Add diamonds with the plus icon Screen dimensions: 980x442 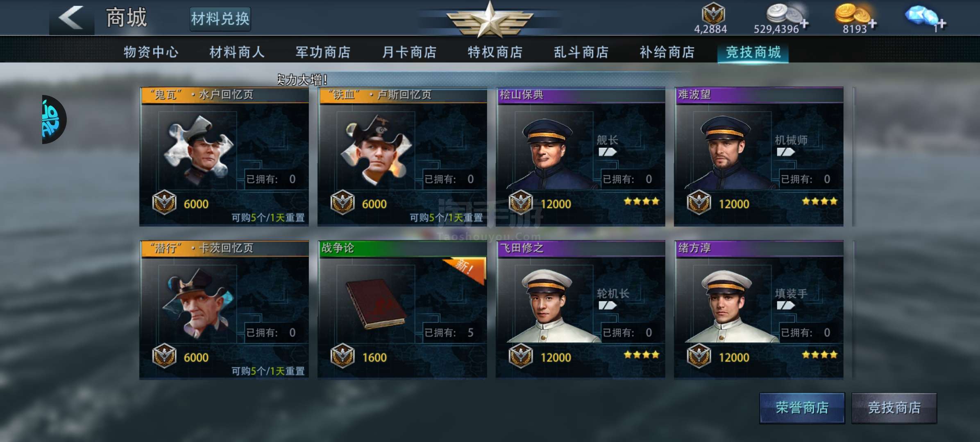941,24
